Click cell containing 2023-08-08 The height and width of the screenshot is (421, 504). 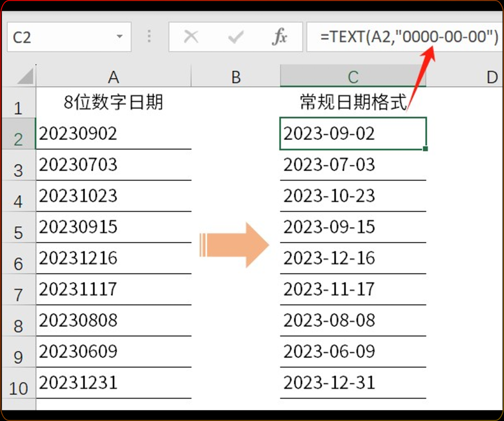pyautogui.click(x=353, y=320)
